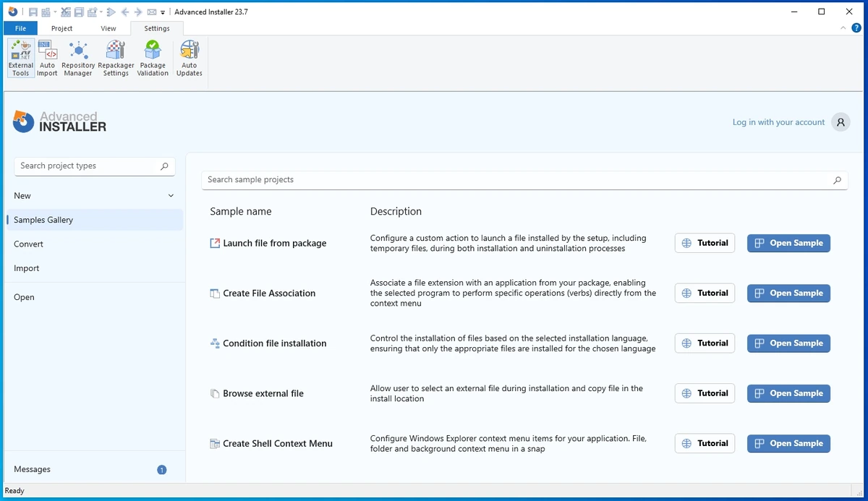868x501 pixels.
Task: Click the magnifier in sample projects search
Action: (837, 180)
